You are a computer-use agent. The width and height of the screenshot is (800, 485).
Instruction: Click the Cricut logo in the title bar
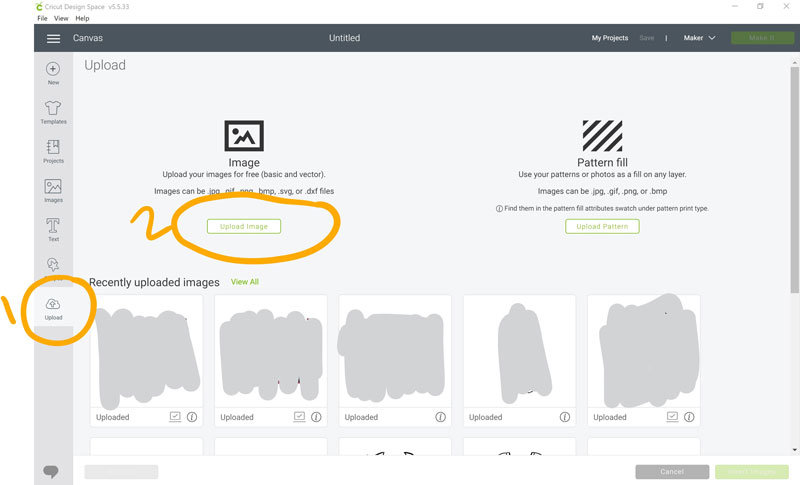point(39,7)
